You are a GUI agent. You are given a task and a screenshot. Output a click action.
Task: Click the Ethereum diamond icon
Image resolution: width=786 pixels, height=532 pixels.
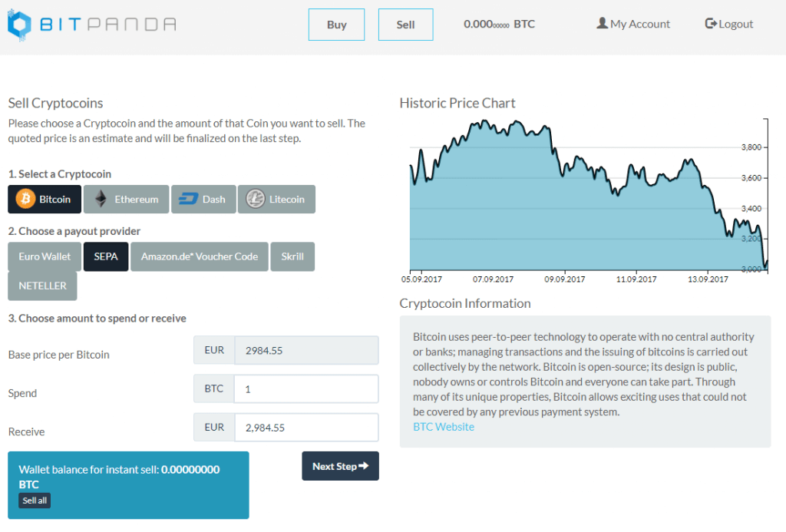[x=101, y=199]
